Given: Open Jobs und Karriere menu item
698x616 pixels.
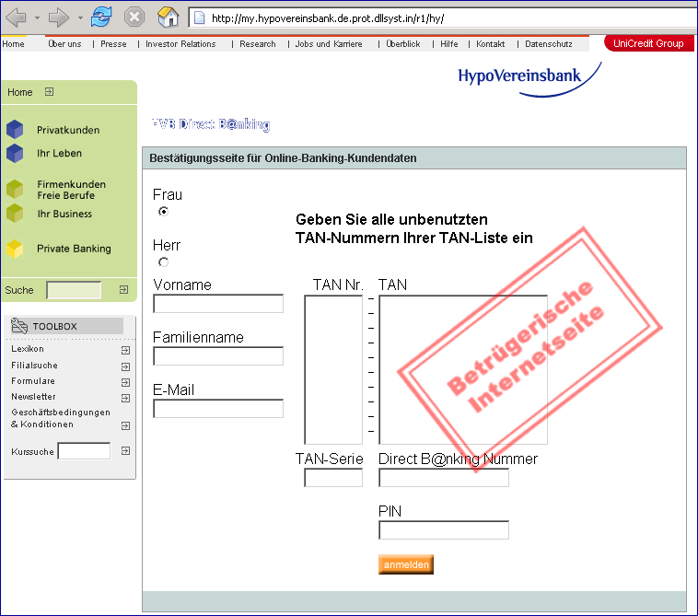Looking at the screenshot, I should tap(329, 43).
